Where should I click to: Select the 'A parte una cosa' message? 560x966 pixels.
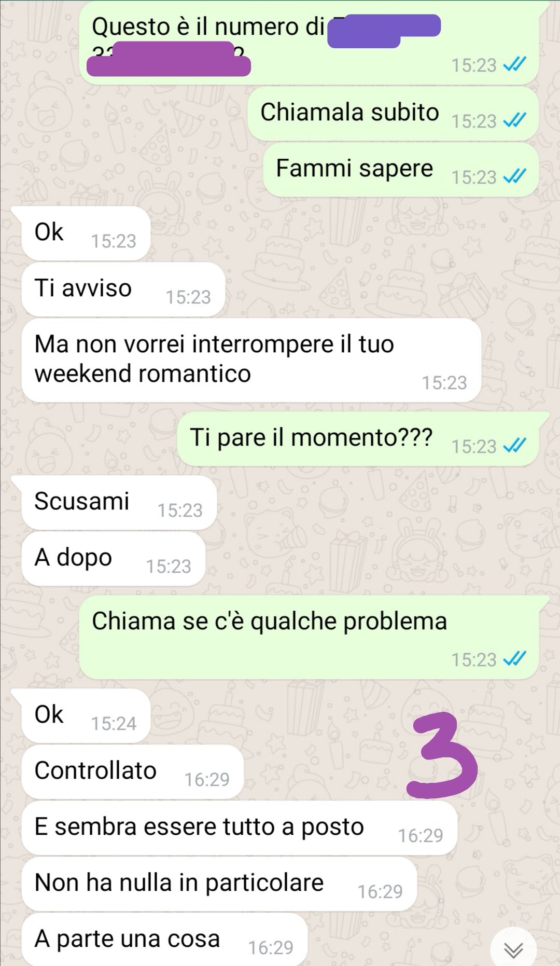pyautogui.click(x=164, y=940)
